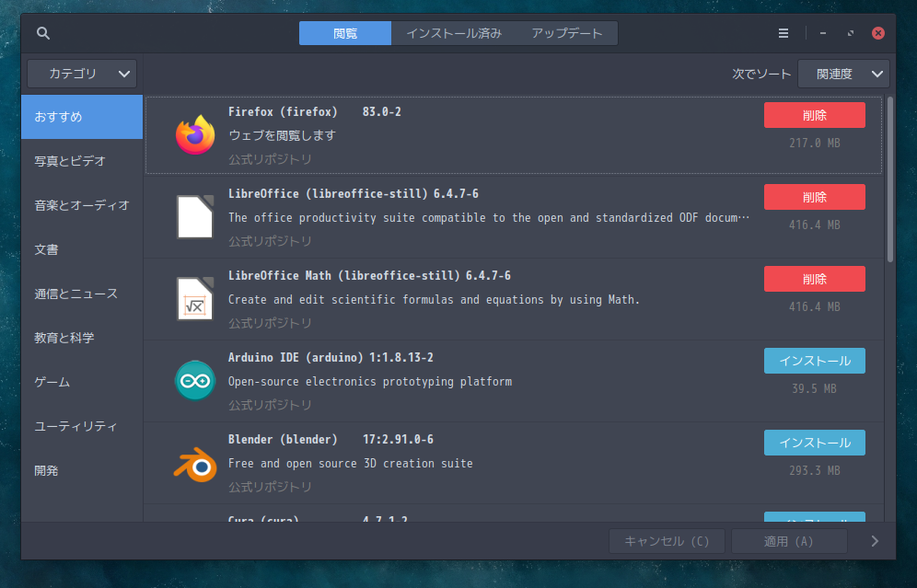The height and width of the screenshot is (588, 917).
Task: Open the search tool with the magnifier icon
Action: click(43, 33)
